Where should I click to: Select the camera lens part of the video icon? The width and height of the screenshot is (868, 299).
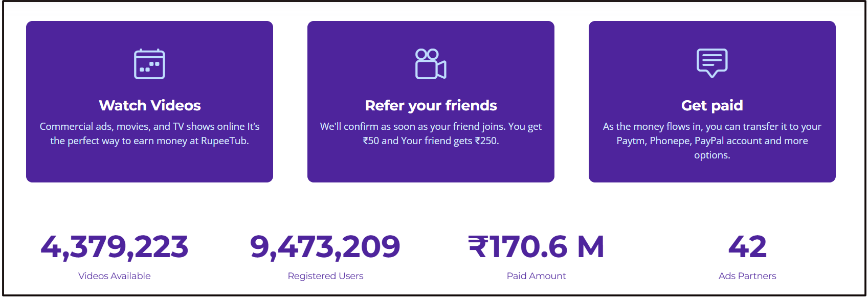[442, 69]
